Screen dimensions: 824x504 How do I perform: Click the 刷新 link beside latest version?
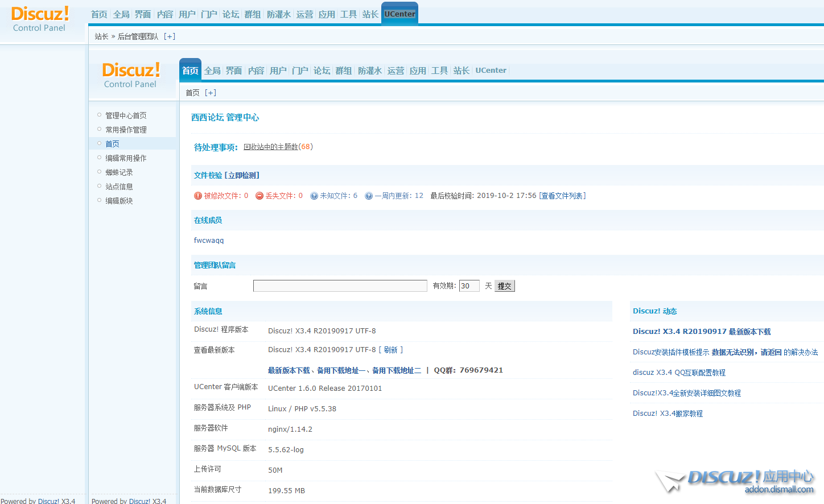coord(390,350)
